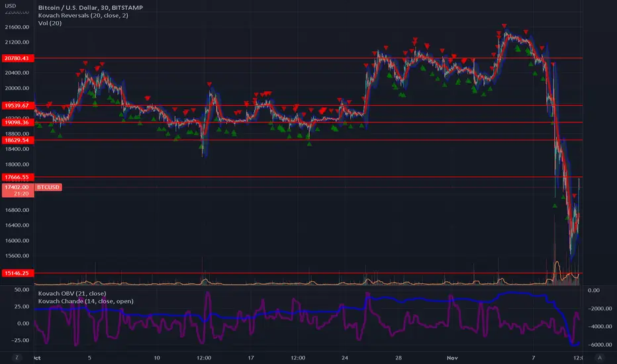Viewport: 617px width, 364px height.
Task: Select the Kovach Reversals indicator legend
Action: 83,15
